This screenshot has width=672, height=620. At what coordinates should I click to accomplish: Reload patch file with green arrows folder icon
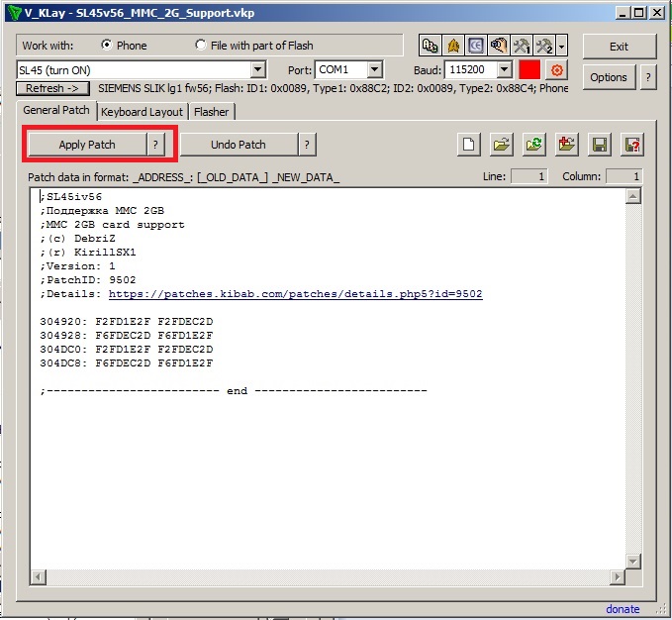[533, 145]
